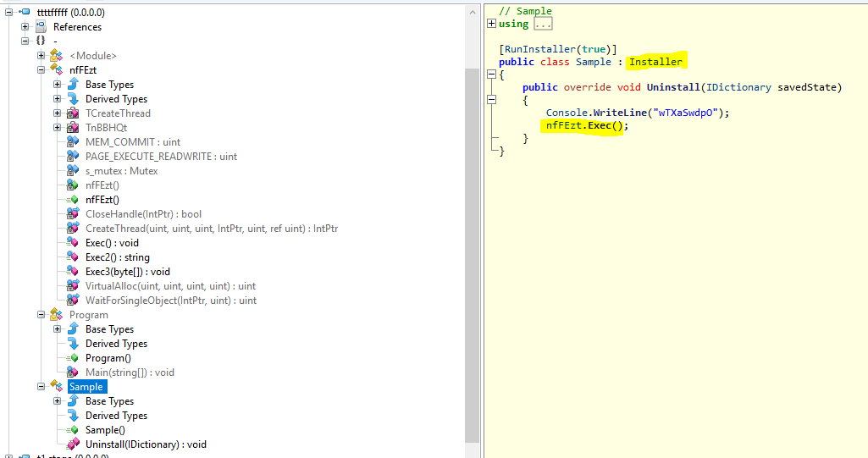Click the References icon
This screenshot has height=458, width=868.
pyautogui.click(x=41, y=26)
